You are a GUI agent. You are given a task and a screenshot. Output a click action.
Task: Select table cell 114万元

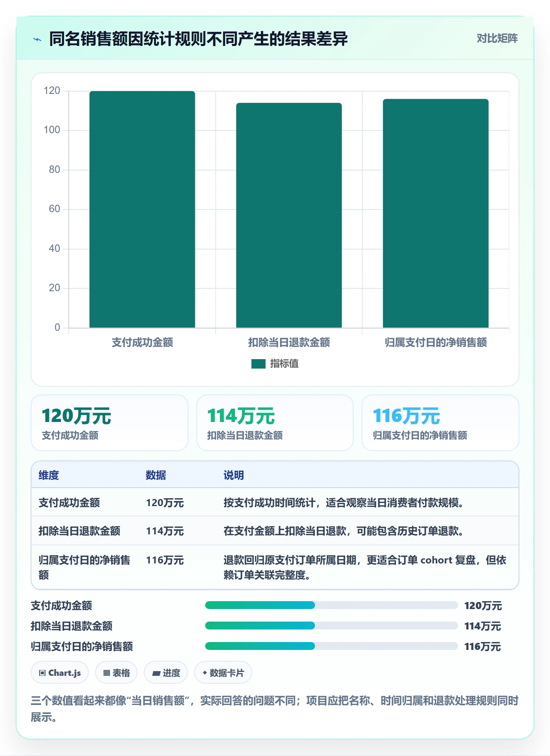165,531
